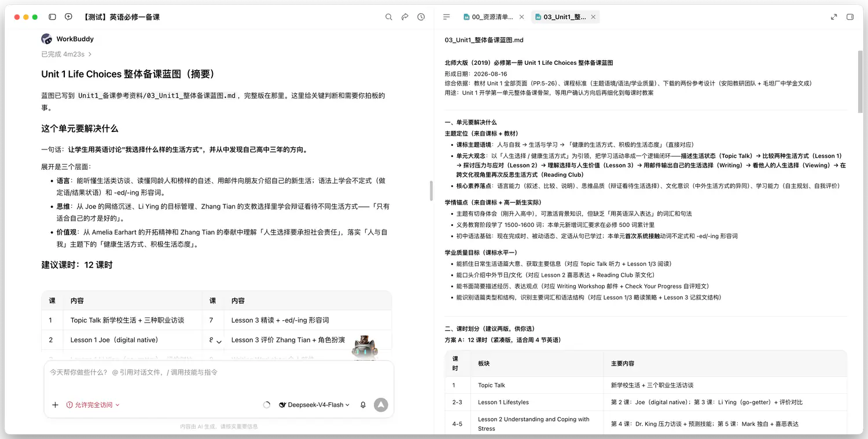
Task: Open the Deepseek-V4-Flash model dropdown
Action: pyautogui.click(x=314, y=405)
